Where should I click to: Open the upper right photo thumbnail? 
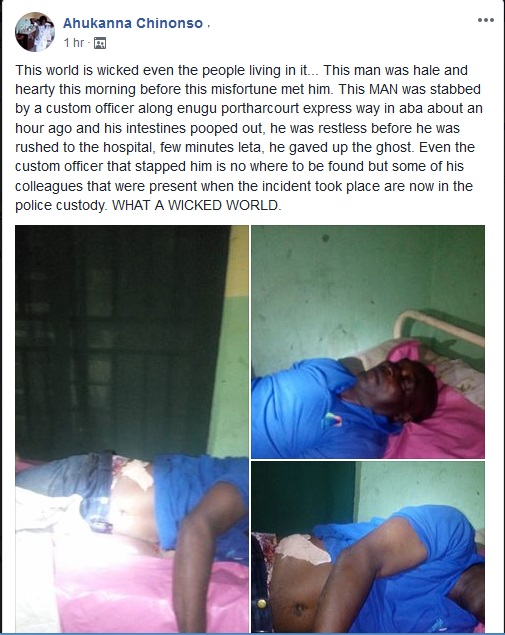tap(368, 342)
